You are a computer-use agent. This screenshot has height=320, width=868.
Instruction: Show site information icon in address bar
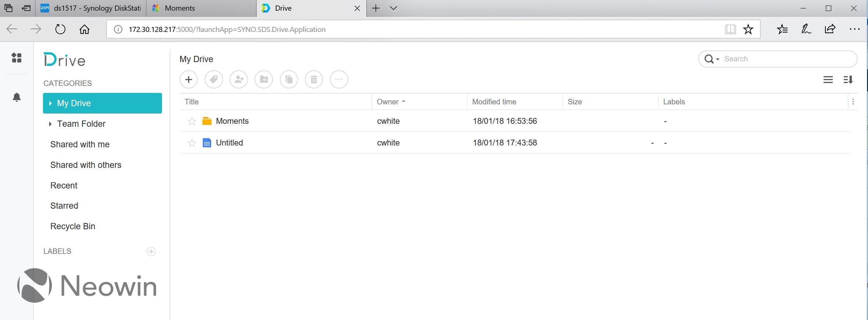[118, 29]
